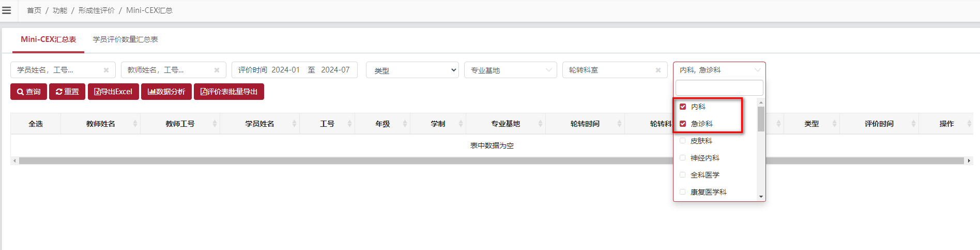Check the 神经内科 option

(x=683, y=158)
